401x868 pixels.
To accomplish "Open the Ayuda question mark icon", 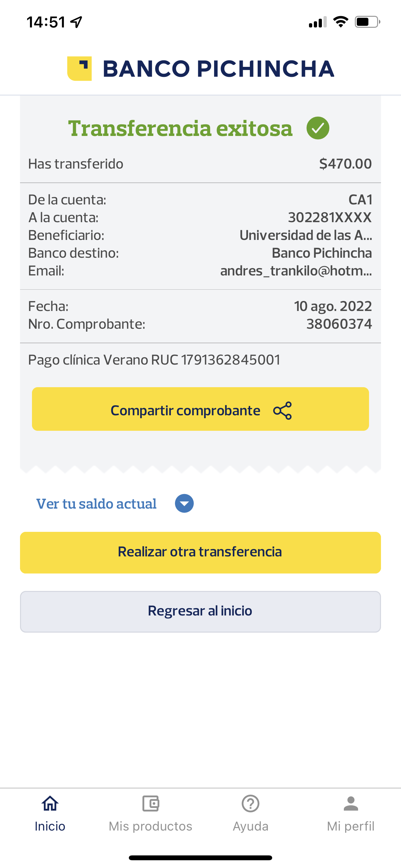I will click(250, 804).
